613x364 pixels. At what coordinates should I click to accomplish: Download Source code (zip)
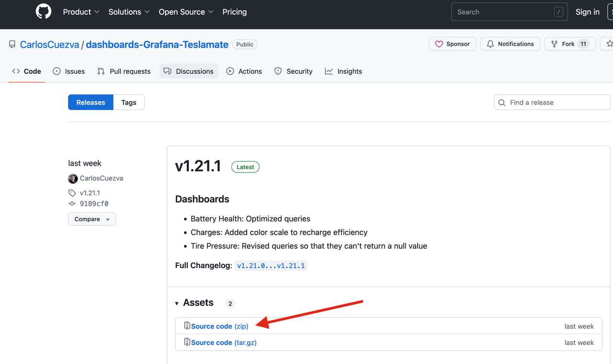coord(220,326)
